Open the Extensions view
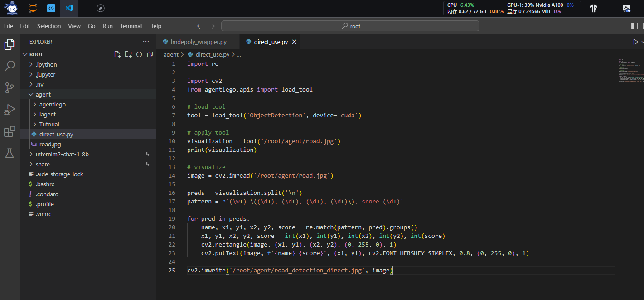 (x=10, y=131)
